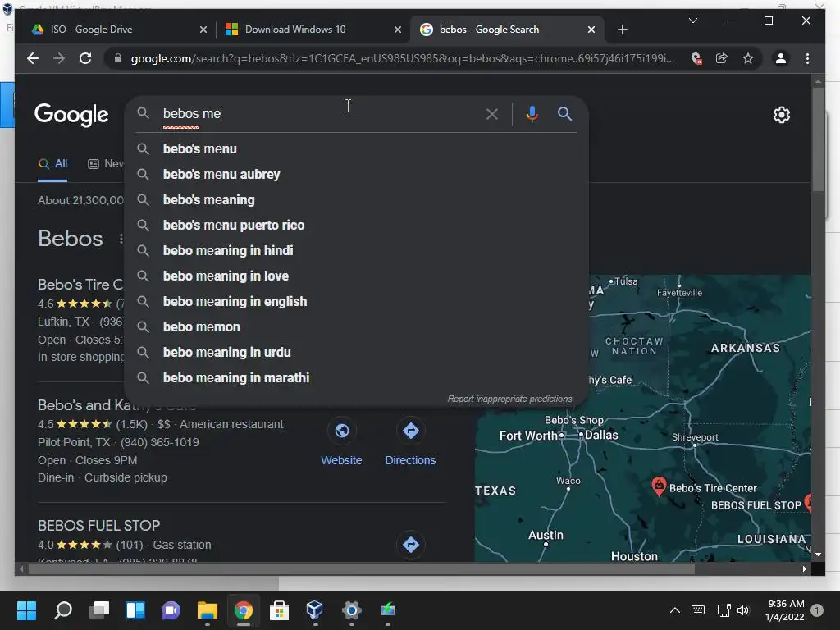Start voice search with the microphone icon

click(532, 113)
